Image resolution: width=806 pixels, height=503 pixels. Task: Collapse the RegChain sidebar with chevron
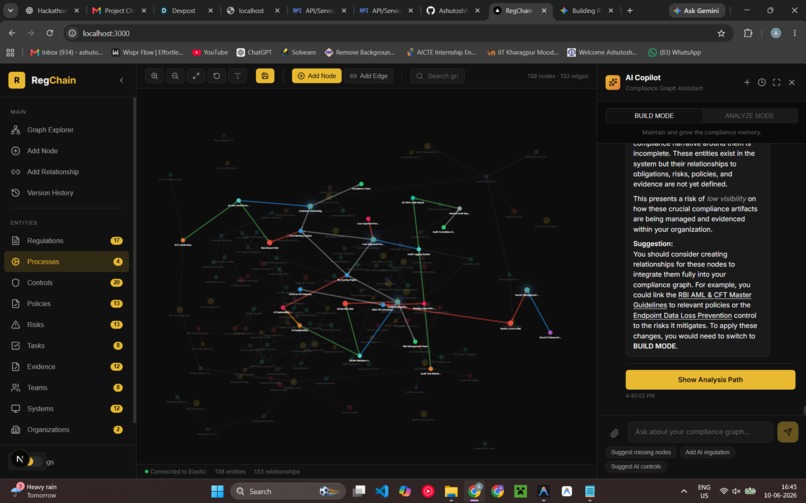pos(122,80)
